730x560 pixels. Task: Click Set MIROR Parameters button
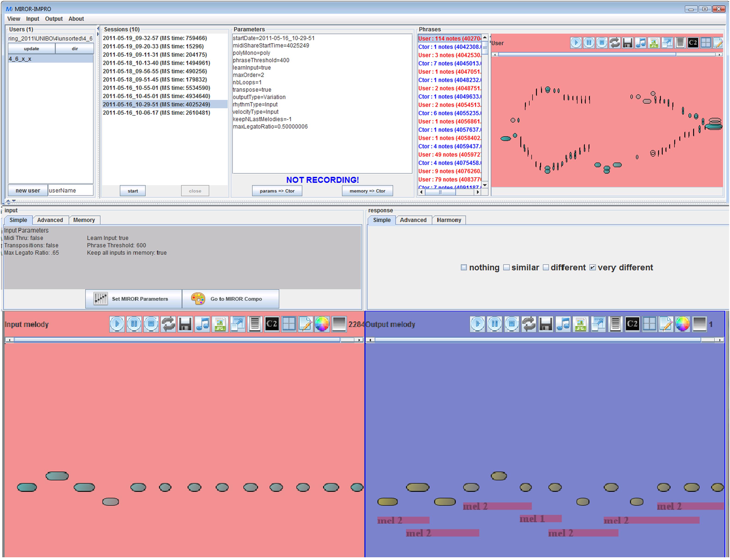[134, 299]
